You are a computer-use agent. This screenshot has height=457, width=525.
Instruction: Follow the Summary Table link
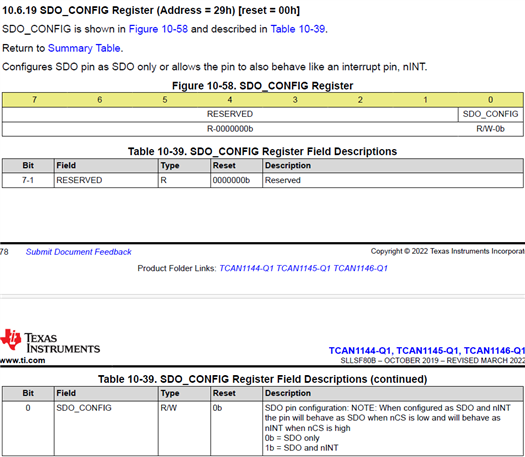[x=84, y=48]
